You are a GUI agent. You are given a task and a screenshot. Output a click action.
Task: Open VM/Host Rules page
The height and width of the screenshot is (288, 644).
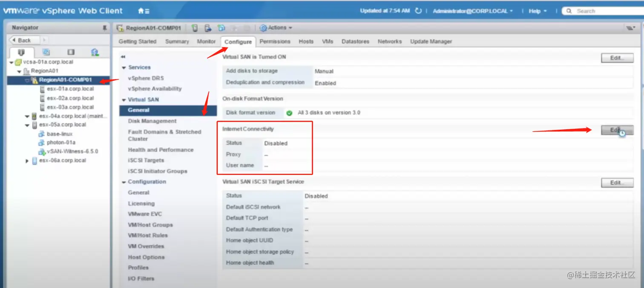click(148, 235)
